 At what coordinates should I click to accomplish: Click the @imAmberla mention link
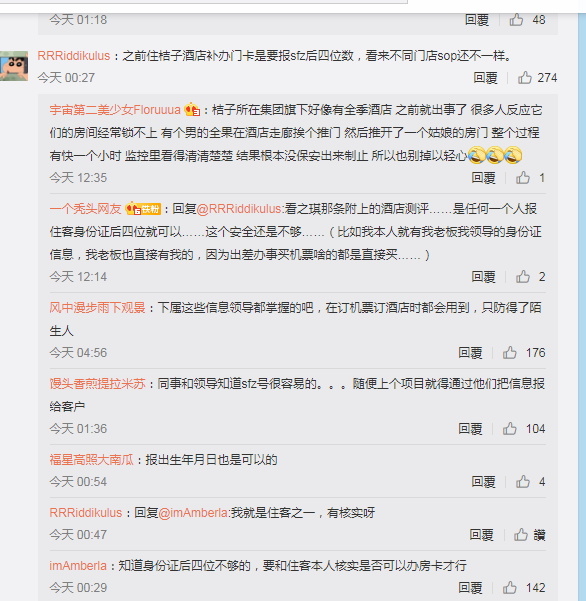tap(193, 512)
